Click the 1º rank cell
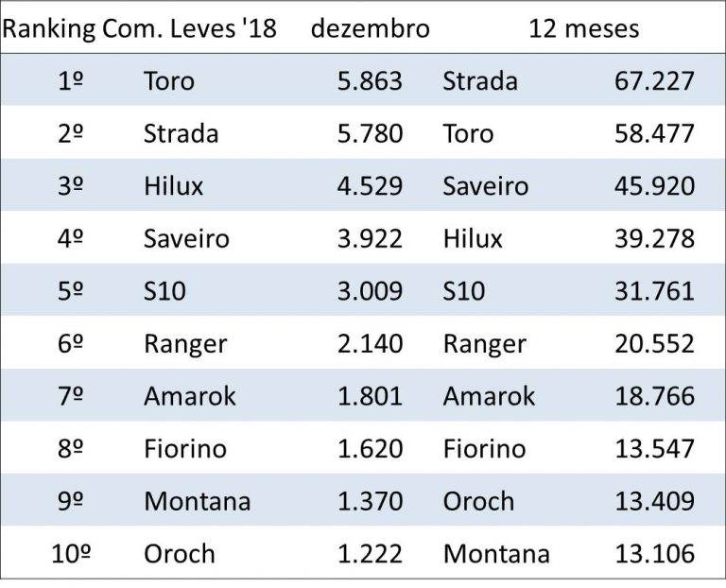This screenshot has width=726, height=588. click(70, 81)
